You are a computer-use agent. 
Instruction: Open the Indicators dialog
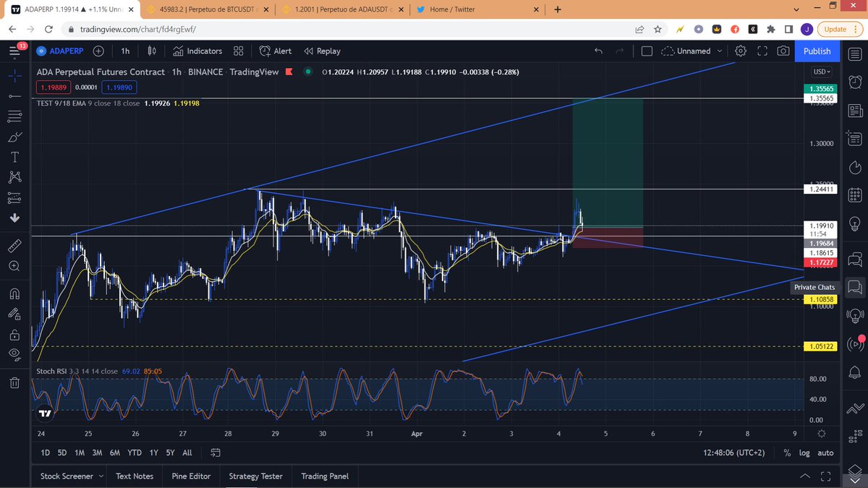pyautogui.click(x=197, y=51)
